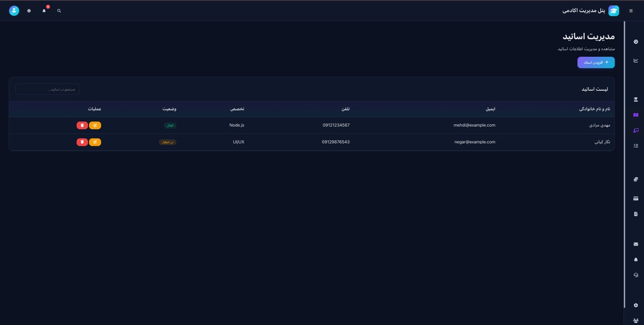
Task: Delete Negar Kiani's record
Action: pyautogui.click(x=82, y=142)
